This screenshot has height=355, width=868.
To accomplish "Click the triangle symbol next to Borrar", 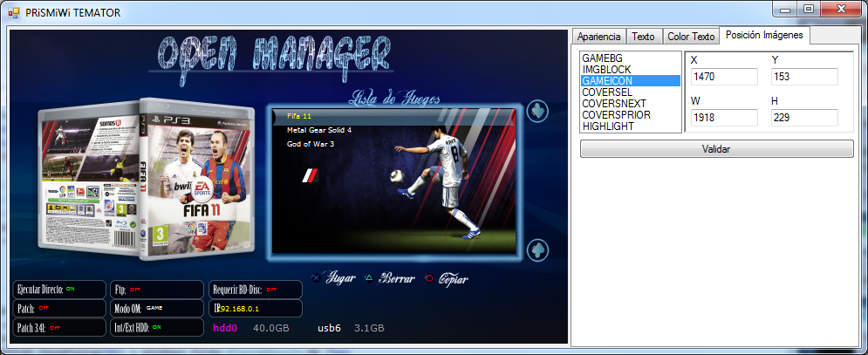I will (369, 278).
